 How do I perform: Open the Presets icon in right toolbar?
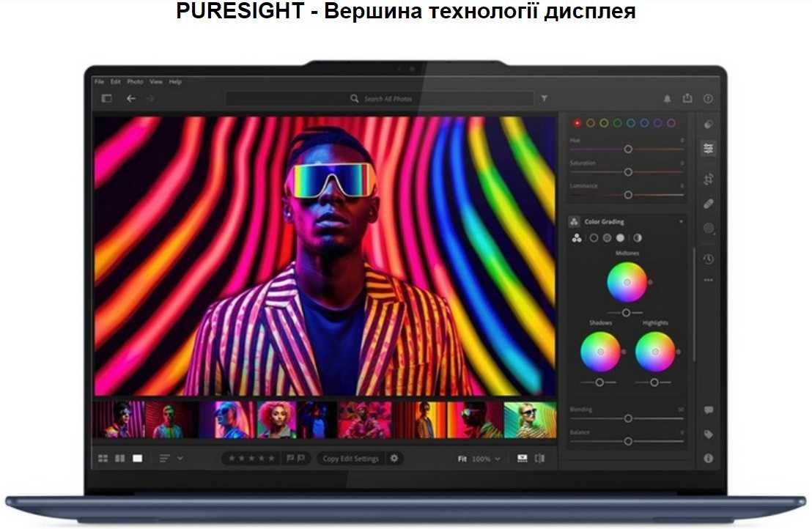(709, 125)
